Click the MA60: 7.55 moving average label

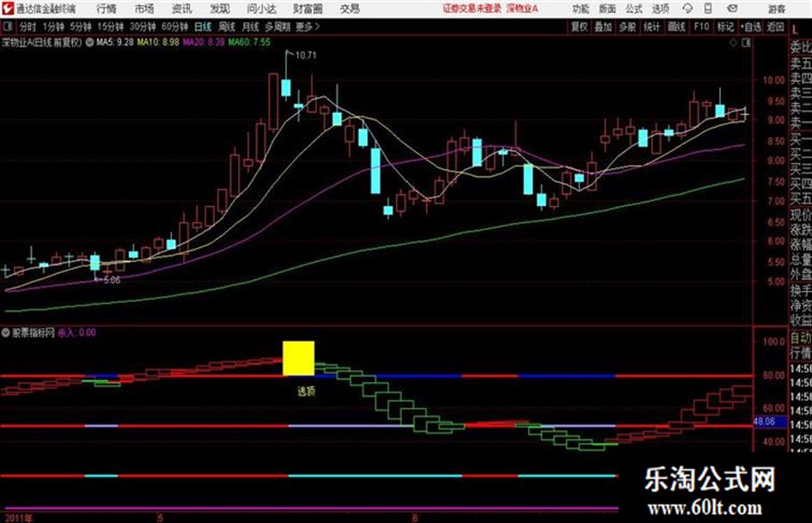249,42
